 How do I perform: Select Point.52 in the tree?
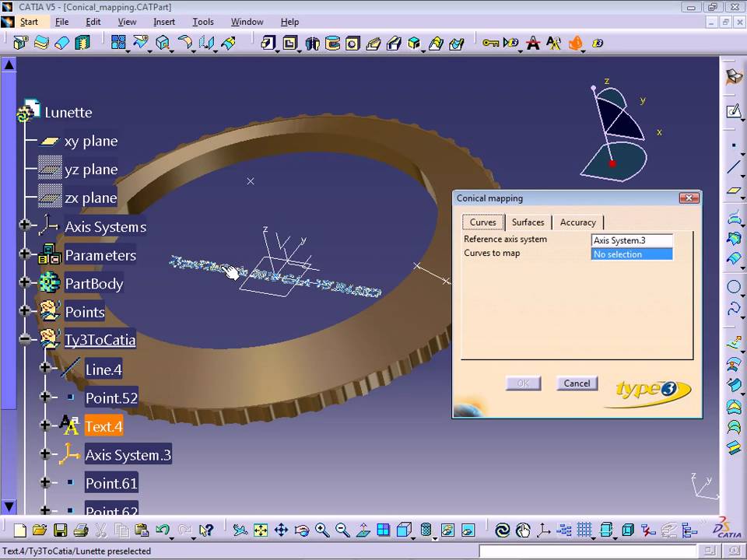coord(111,397)
